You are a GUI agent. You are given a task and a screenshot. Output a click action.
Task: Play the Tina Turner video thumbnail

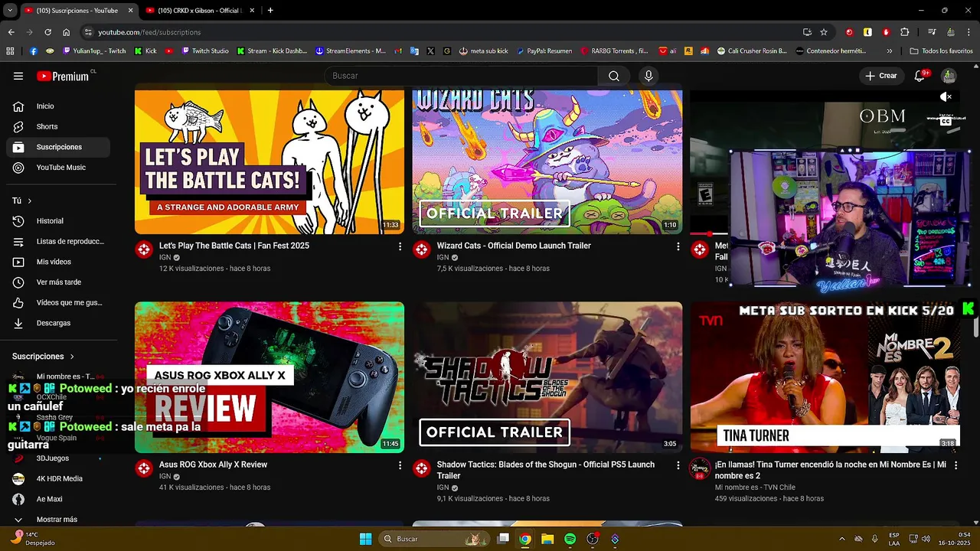click(825, 377)
